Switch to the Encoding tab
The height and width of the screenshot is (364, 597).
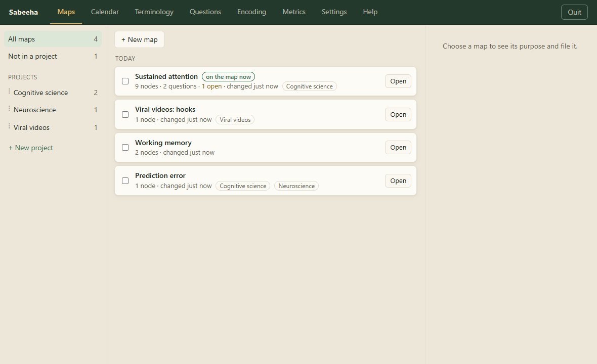tap(251, 12)
